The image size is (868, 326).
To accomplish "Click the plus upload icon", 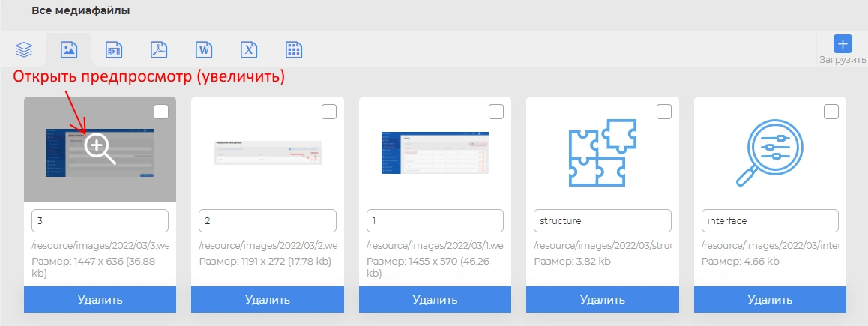I will pyautogui.click(x=843, y=44).
